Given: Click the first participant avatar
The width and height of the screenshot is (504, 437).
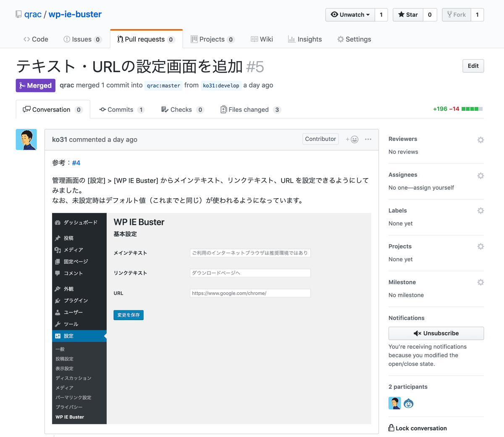Looking at the screenshot, I should pos(395,403).
